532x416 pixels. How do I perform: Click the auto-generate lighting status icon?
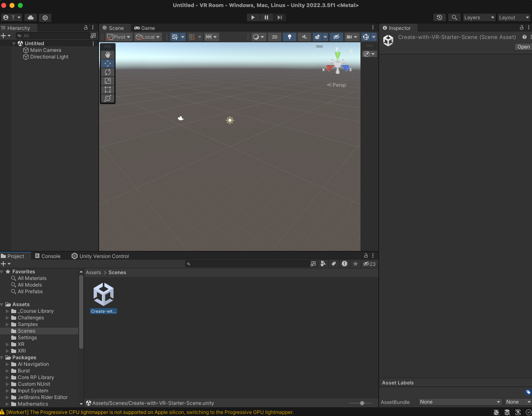click(x=517, y=412)
